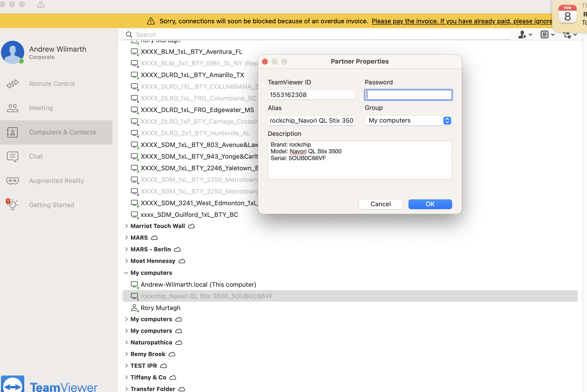The image size is (587, 392).
Task: Expand the Moet Hennessy group
Action: coord(127,261)
